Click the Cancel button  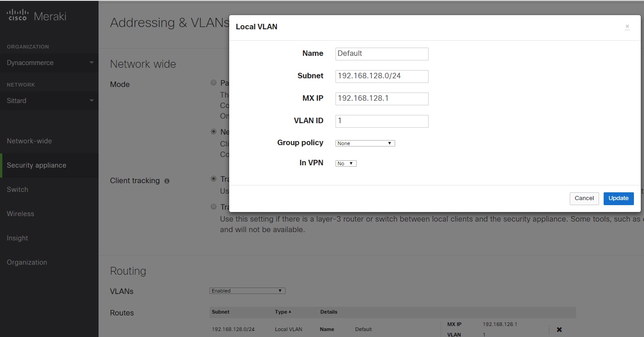[584, 198]
